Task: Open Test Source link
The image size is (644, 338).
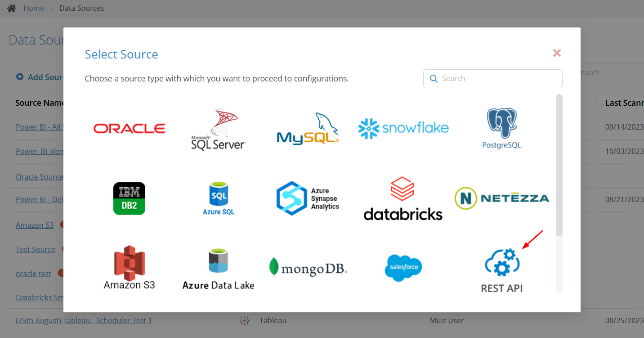Action: point(36,249)
